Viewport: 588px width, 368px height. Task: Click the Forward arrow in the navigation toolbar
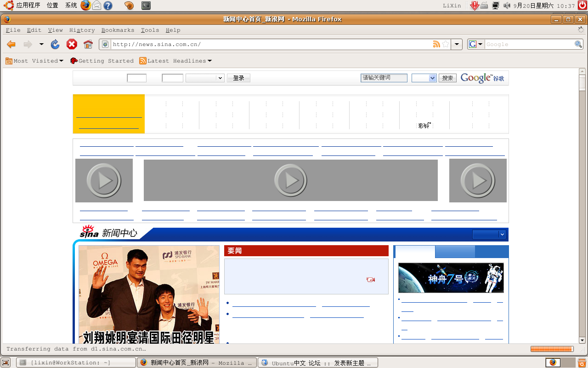click(28, 44)
